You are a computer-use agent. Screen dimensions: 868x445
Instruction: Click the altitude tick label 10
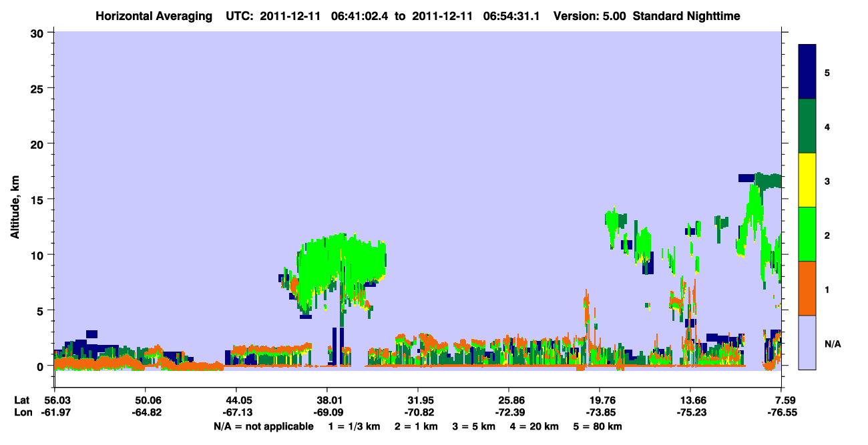point(39,255)
